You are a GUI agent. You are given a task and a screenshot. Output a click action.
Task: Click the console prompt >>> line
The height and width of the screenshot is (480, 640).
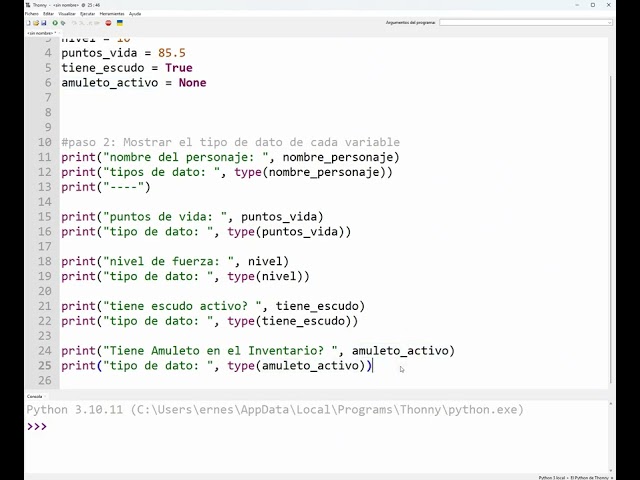(37, 427)
